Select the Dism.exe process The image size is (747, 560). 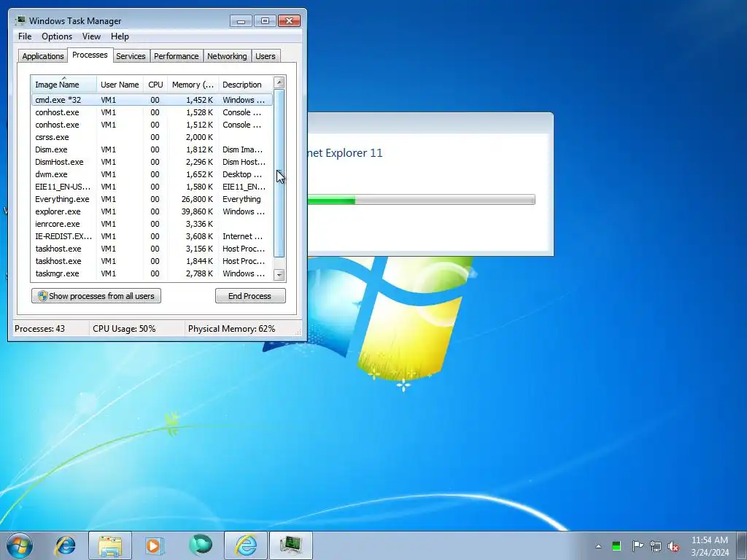152,149
